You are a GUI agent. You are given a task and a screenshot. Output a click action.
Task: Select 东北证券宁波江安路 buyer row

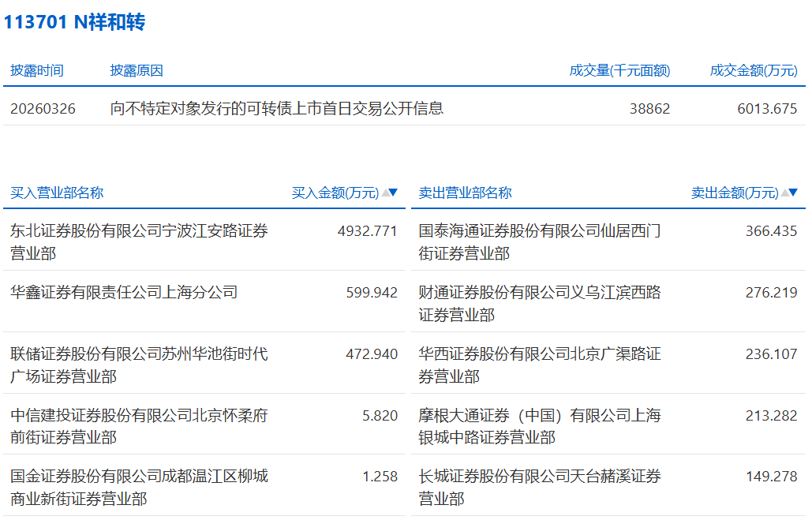point(139,241)
